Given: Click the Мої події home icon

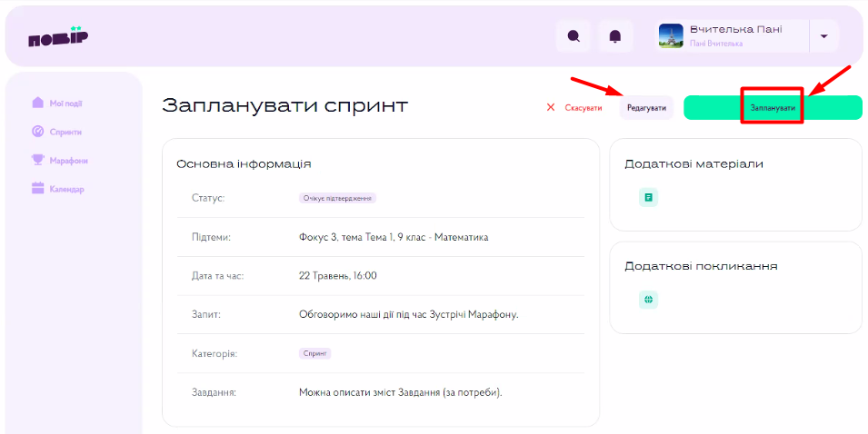Looking at the screenshot, I should coord(37,103).
